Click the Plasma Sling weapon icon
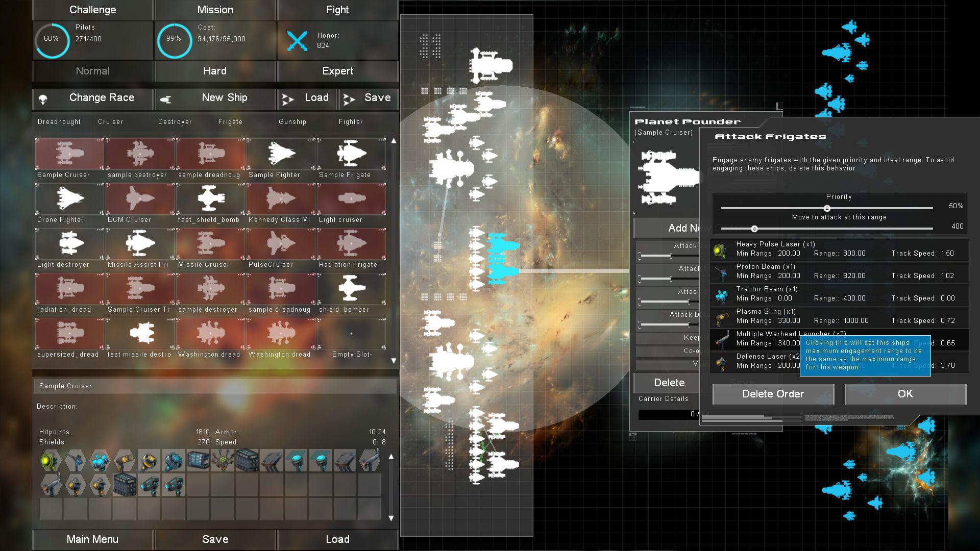 [721, 317]
